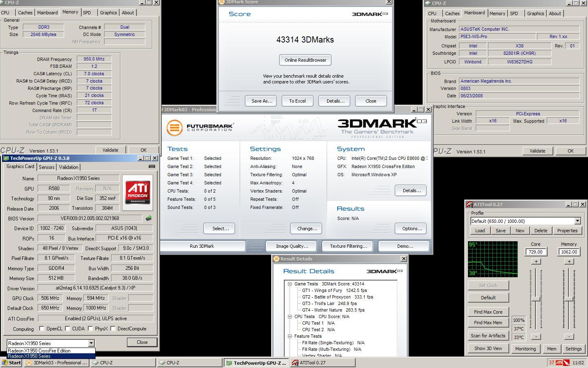Image resolution: width=588 pixels, height=368 pixels.
Task: Click Image Quality... button in 3DMark03
Action: tap(292, 246)
